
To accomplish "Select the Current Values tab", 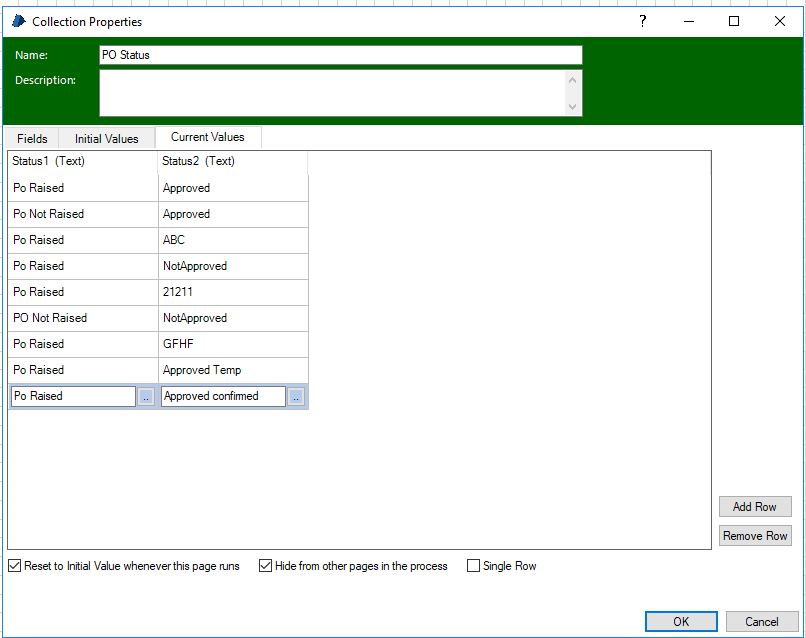I will pyautogui.click(x=208, y=137).
